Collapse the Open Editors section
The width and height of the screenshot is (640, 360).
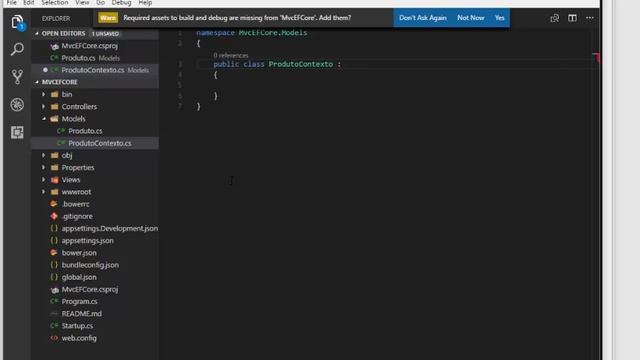pyautogui.click(x=37, y=33)
